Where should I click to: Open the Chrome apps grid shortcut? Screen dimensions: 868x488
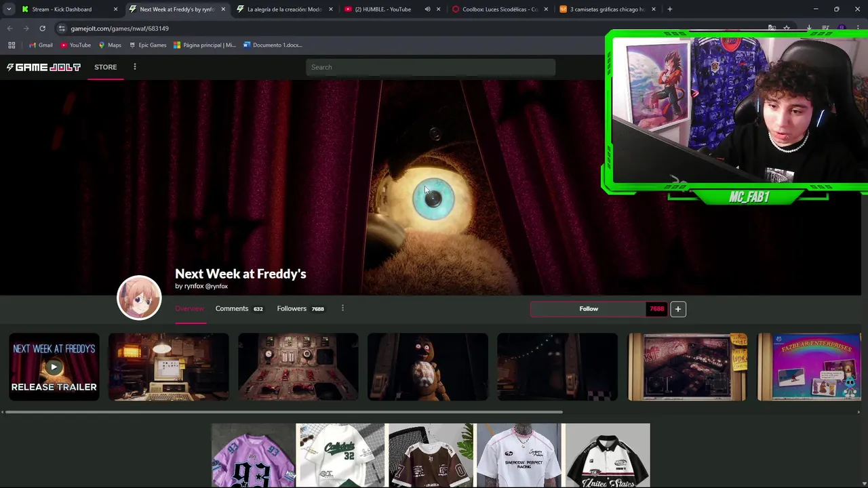(x=12, y=45)
